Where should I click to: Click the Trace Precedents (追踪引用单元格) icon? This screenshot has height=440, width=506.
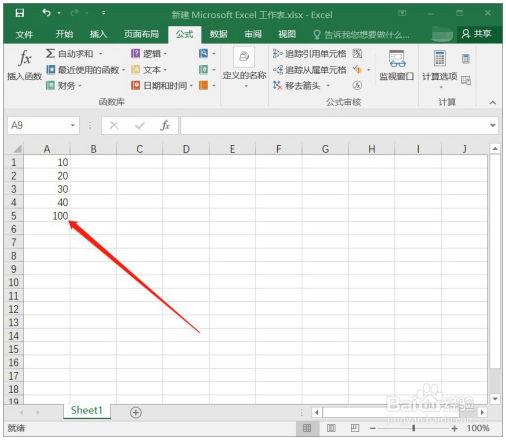[277, 54]
